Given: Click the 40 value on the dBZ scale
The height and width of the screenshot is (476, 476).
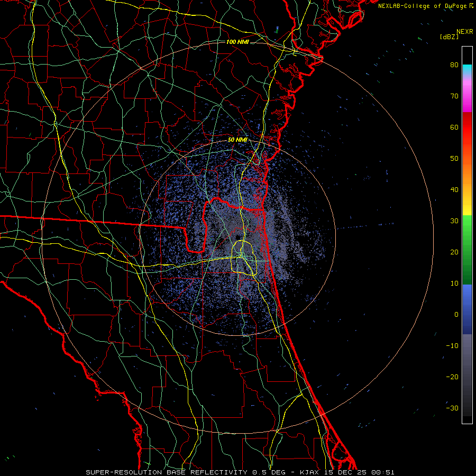Looking at the screenshot, I should [x=454, y=190].
